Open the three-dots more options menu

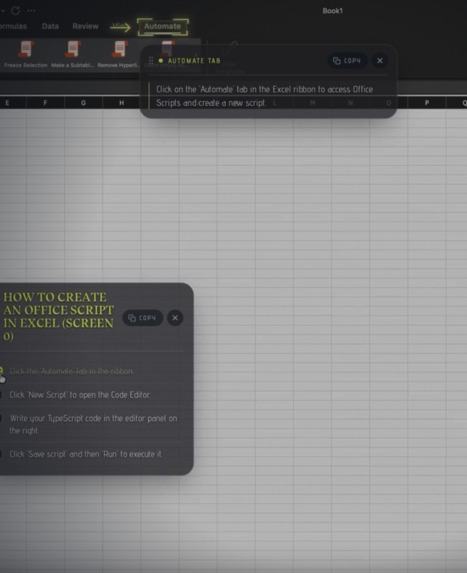point(31,11)
